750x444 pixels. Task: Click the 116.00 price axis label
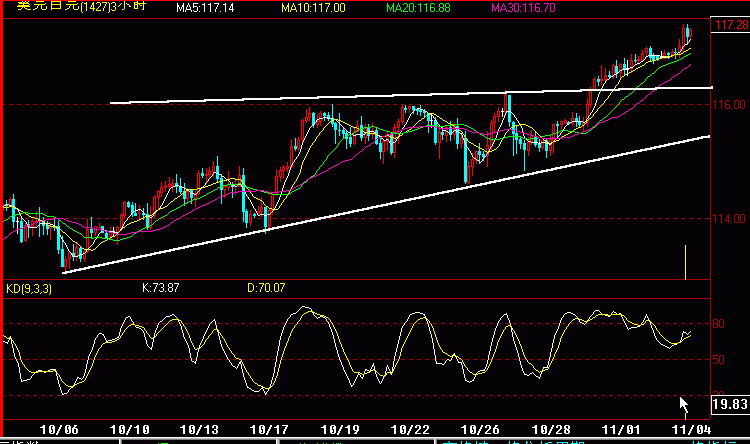tap(729, 105)
